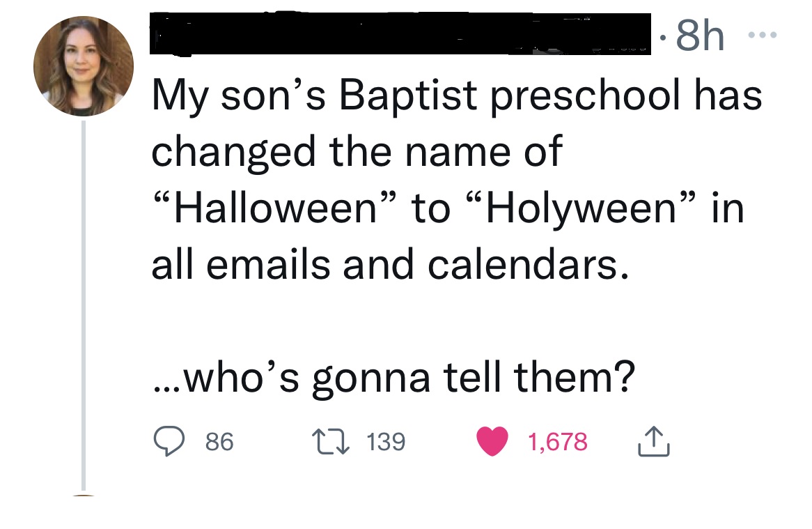Click the 139 retweets count

tap(385, 442)
